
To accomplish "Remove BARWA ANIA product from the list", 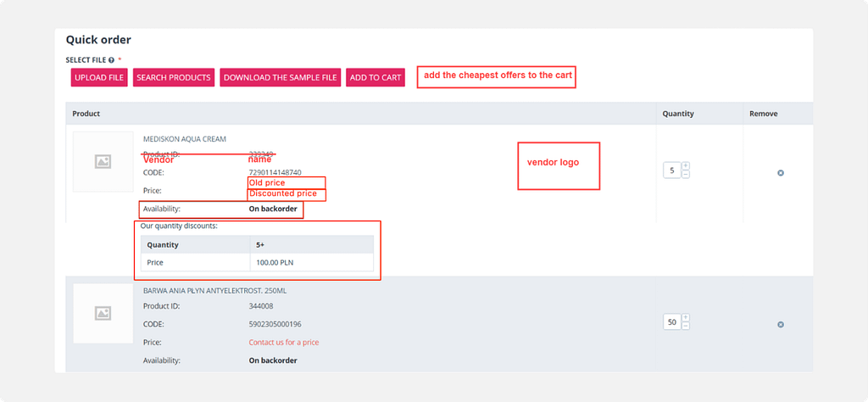I will tap(780, 324).
